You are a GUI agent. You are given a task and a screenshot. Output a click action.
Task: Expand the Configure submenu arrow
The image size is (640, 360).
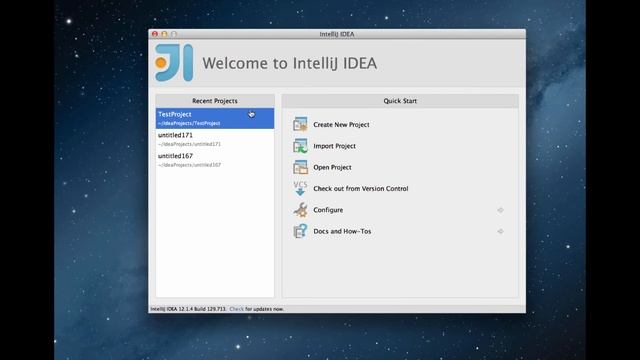pyautogui.click(x=500, y=210)
